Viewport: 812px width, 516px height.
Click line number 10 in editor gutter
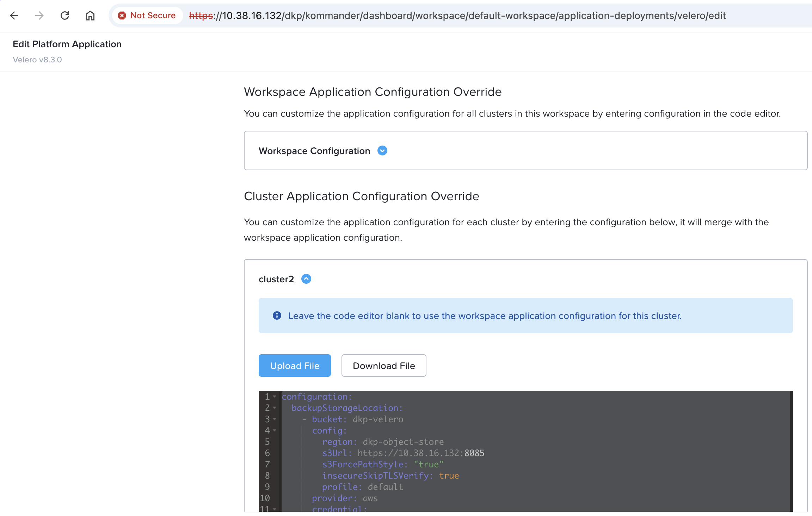(x=265, y=498)
